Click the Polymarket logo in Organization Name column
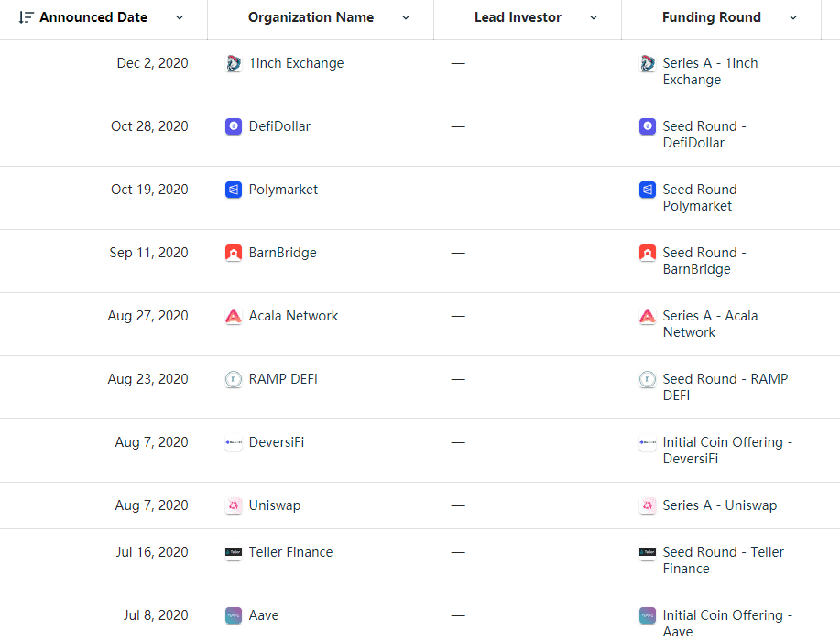 point(234,190)
